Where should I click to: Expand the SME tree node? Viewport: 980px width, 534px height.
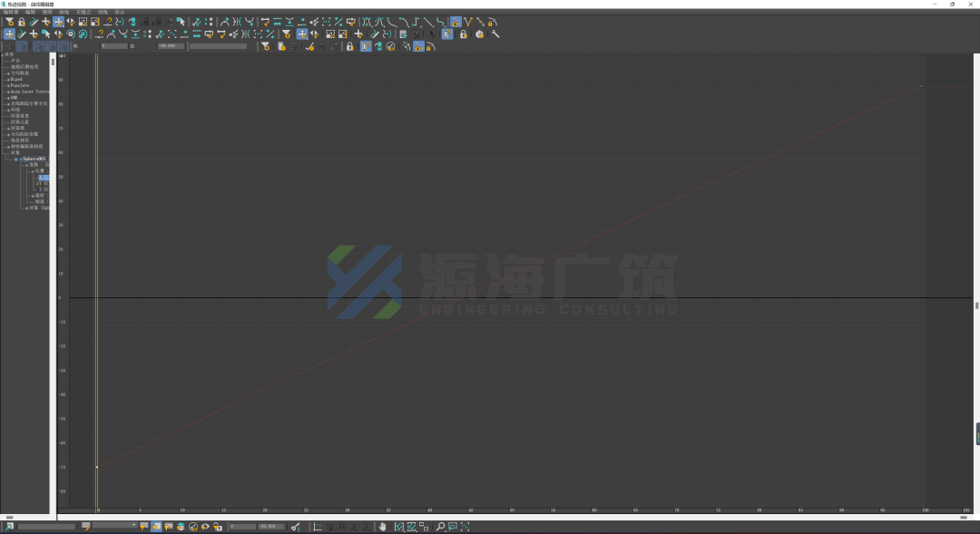tap(8, 98)
